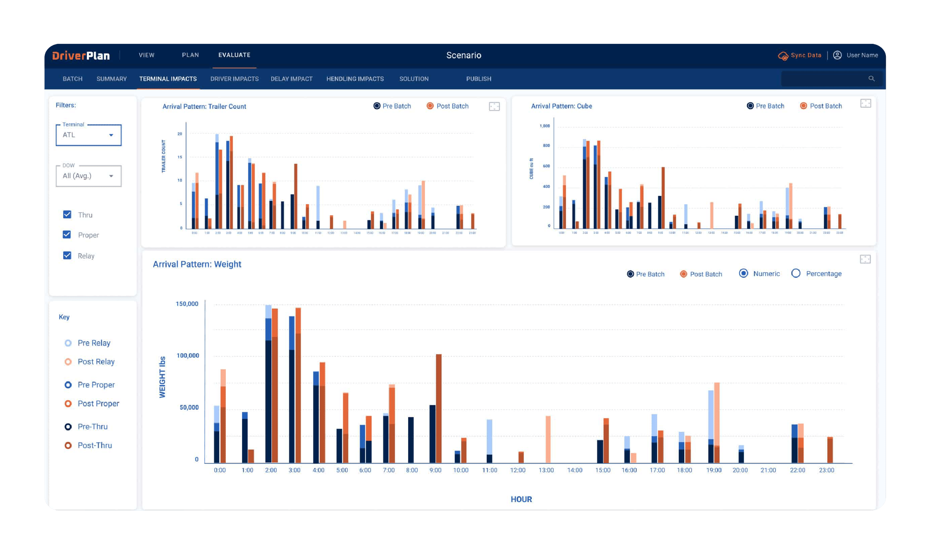Click the 13:00 bar in Weight chart
The height and width of the screenshot is (560, 935).
click(x=548, y=439)
